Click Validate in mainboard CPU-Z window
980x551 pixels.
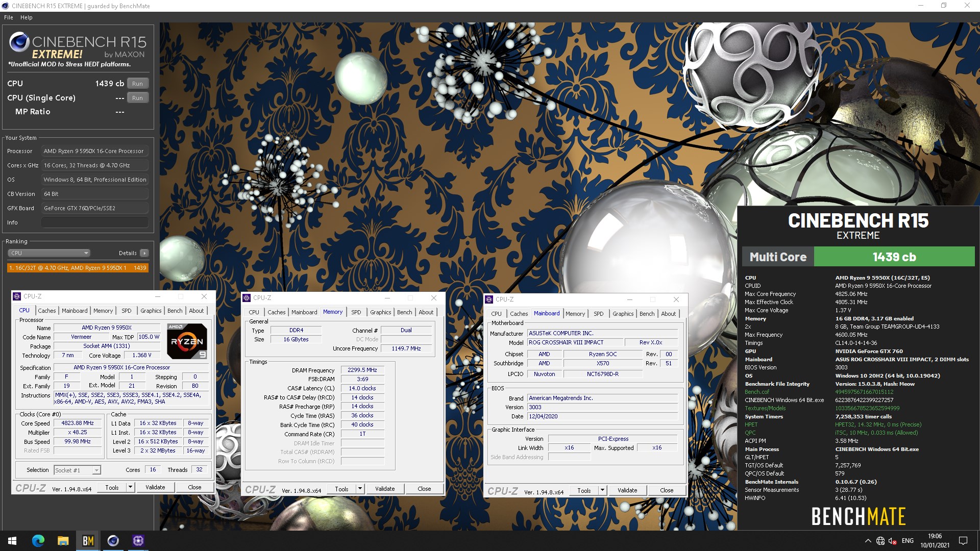tap(627, 491)
